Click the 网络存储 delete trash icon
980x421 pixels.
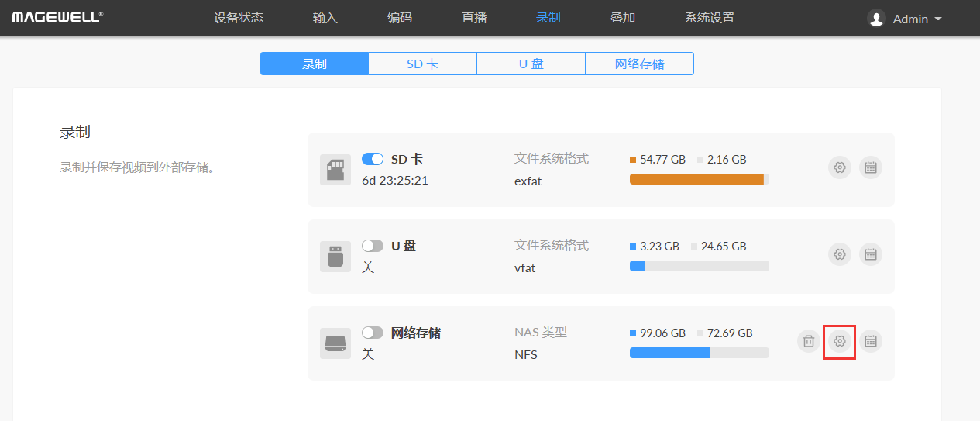tap(808, 341)
